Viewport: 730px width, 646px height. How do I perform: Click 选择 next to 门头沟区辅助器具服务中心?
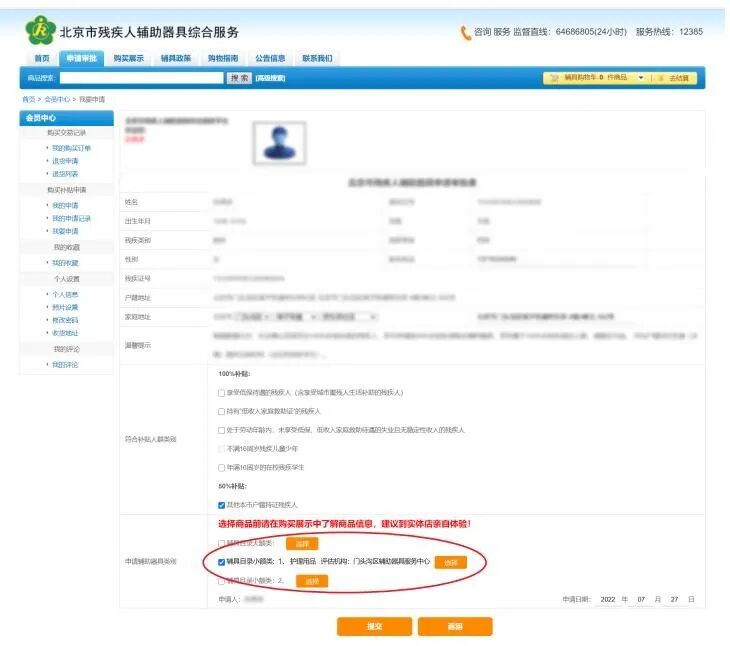pos(451,562)
